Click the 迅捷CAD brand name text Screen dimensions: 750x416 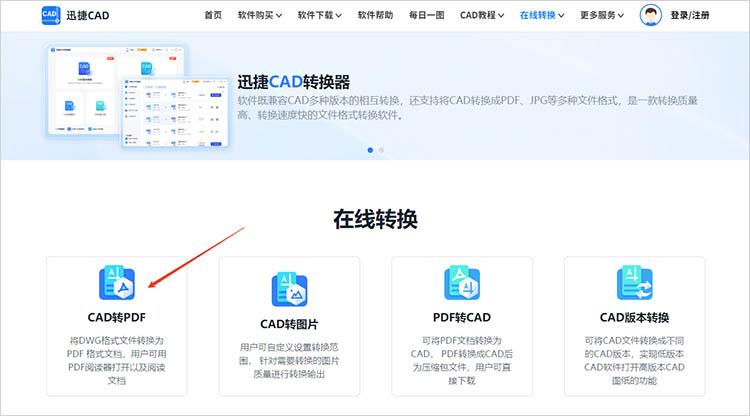click(x=88, y=16)
